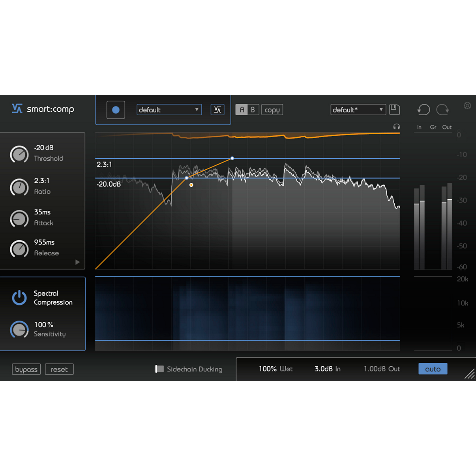Image resolution: width=476 pixels, height=476 pixels.
Task: Reset the plugin parameters
Action: (59, 369)
